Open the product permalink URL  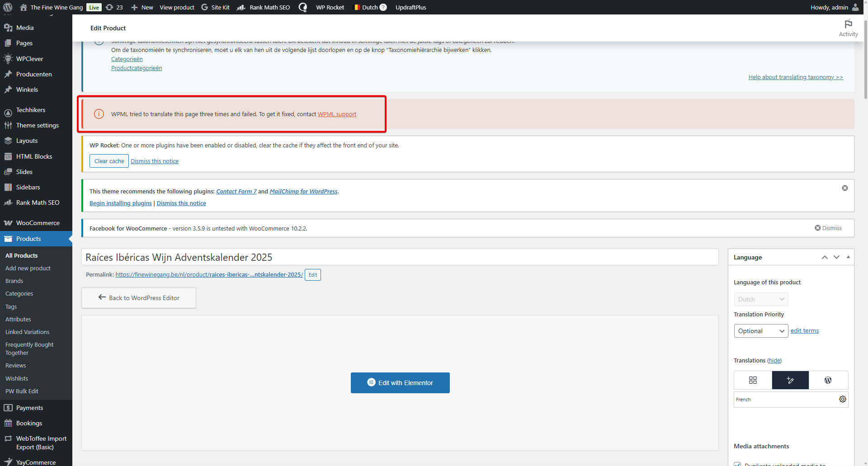pyautogui.click(x=209, y=275)
